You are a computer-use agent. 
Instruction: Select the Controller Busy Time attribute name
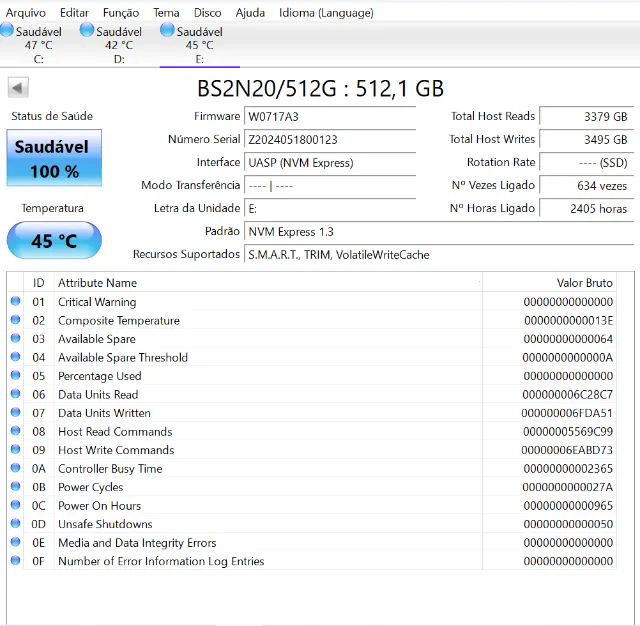(110, 469)
